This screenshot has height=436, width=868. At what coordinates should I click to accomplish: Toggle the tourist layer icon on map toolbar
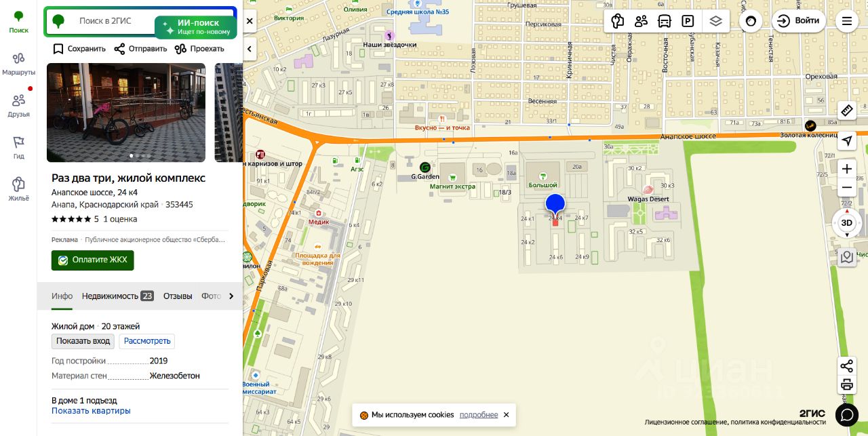[617, 21]
